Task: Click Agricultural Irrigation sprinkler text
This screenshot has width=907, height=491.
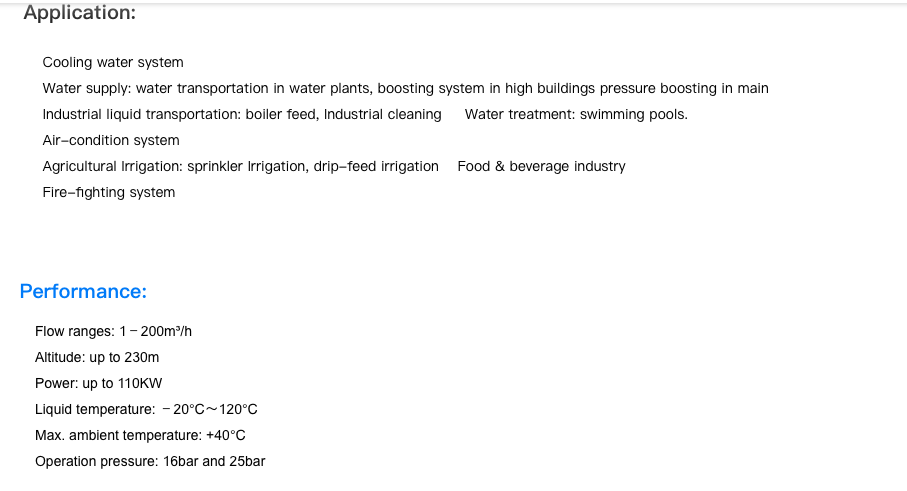Action: tap(241, 167)
